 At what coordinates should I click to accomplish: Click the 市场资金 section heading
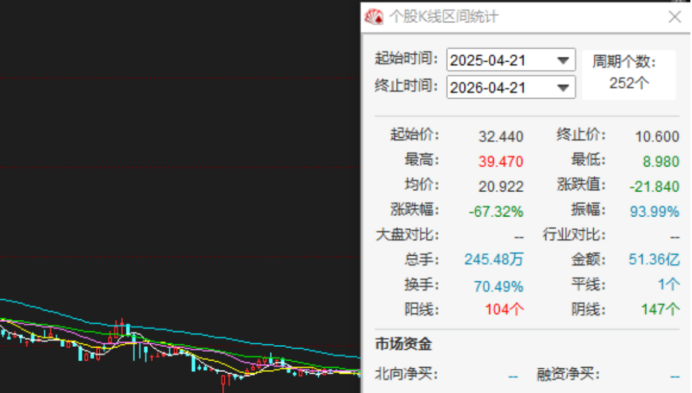(403, 344)
